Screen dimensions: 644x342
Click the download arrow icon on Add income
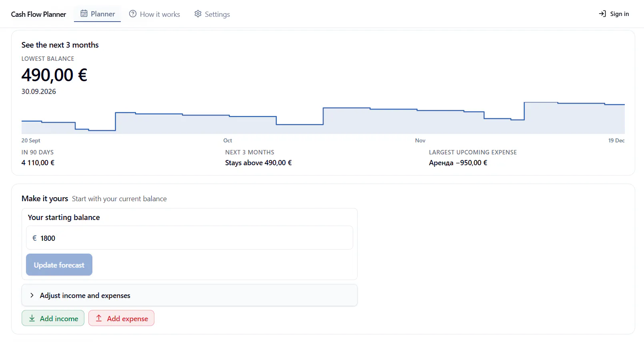pyautogui.click(x=32, y=318)
